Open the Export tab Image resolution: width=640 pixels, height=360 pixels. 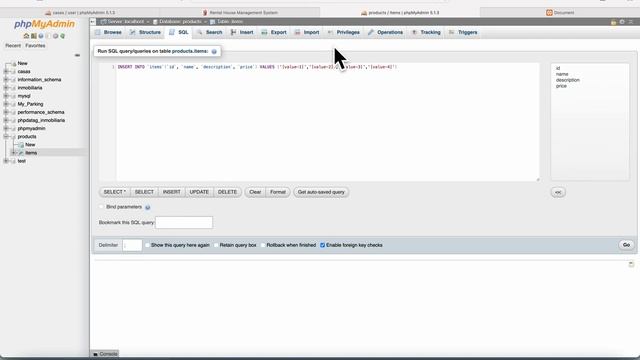[274, 32]
